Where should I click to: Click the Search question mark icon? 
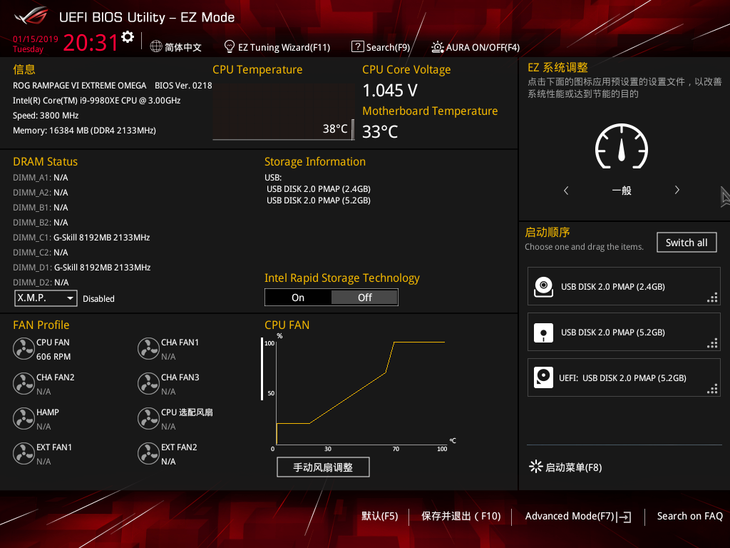click(357, 47)
